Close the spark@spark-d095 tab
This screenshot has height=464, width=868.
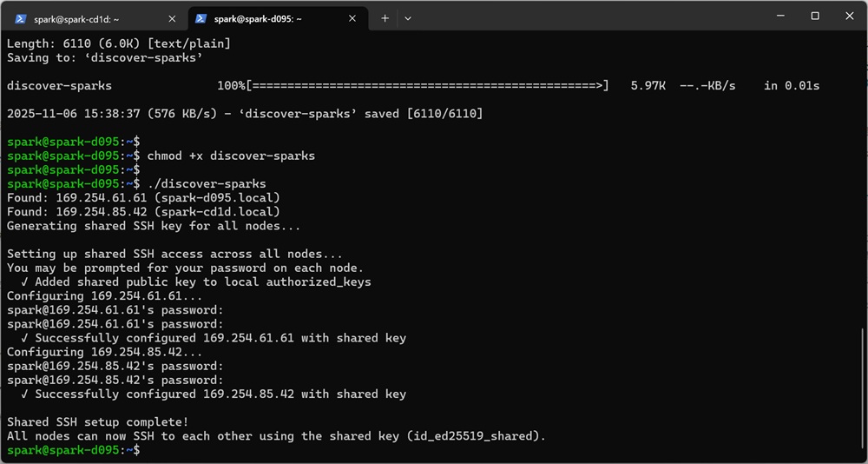352,18
